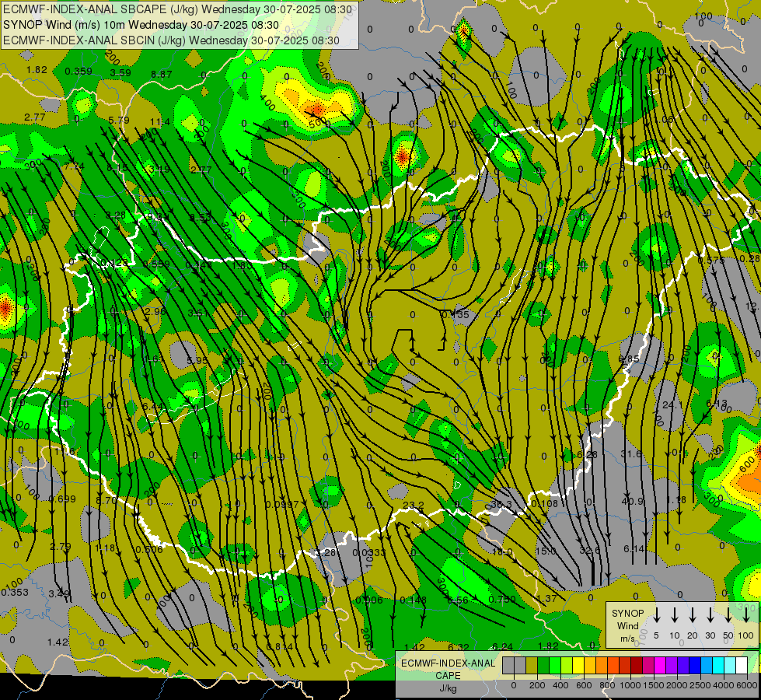Click the '4000' tick label in CAPE legend
This screenshot has height=700, width=761.
(x=724, y=685)
